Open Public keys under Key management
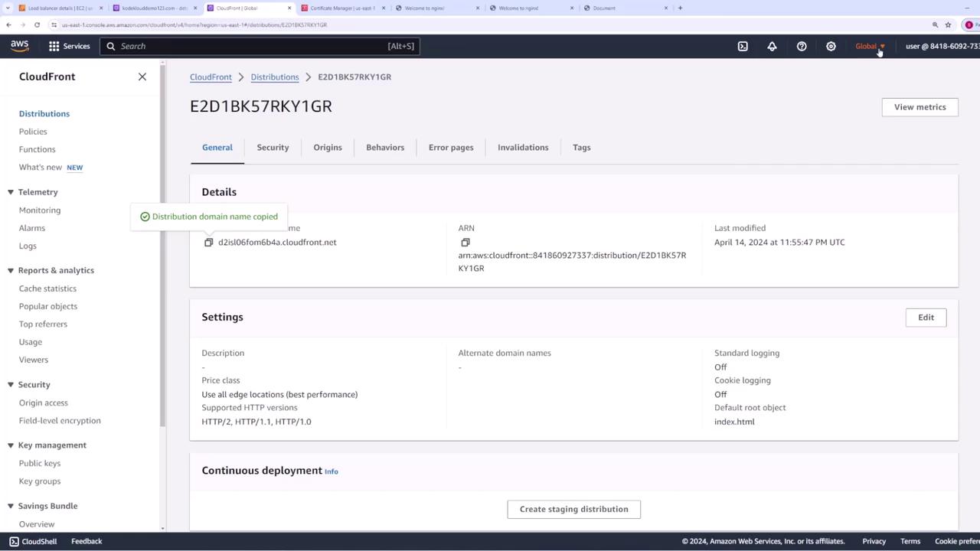980x551 pixels. point(40,463)
